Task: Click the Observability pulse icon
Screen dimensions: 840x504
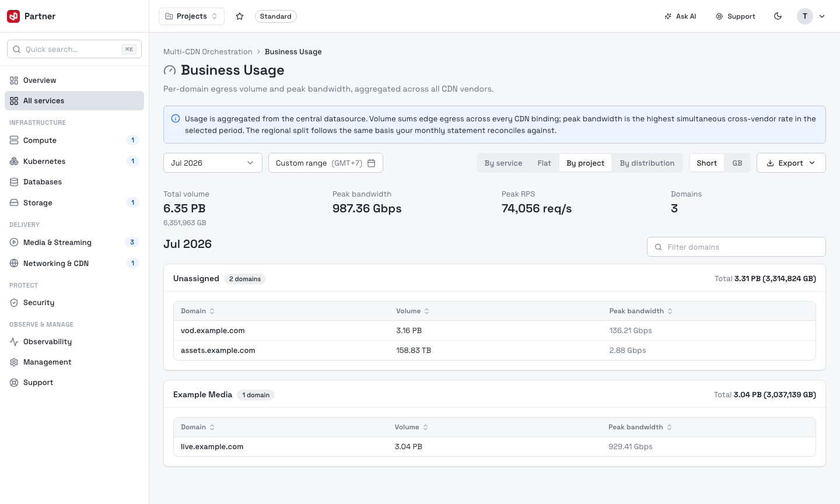Action: (x=14, y=342)
